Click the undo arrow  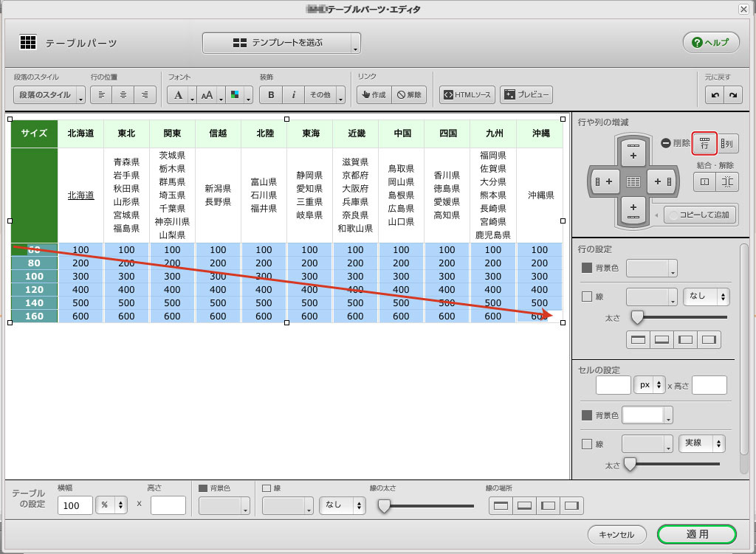715,95
